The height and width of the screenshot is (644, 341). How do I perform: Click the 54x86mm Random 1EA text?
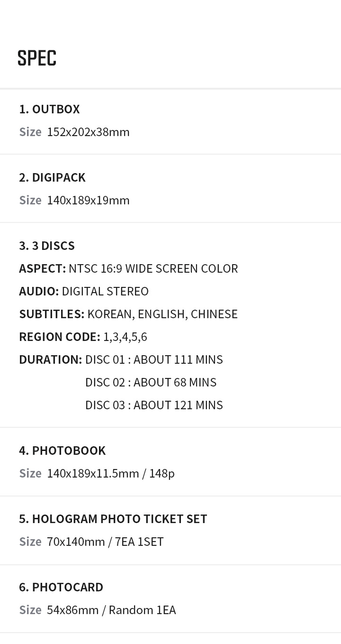[111, 610]
